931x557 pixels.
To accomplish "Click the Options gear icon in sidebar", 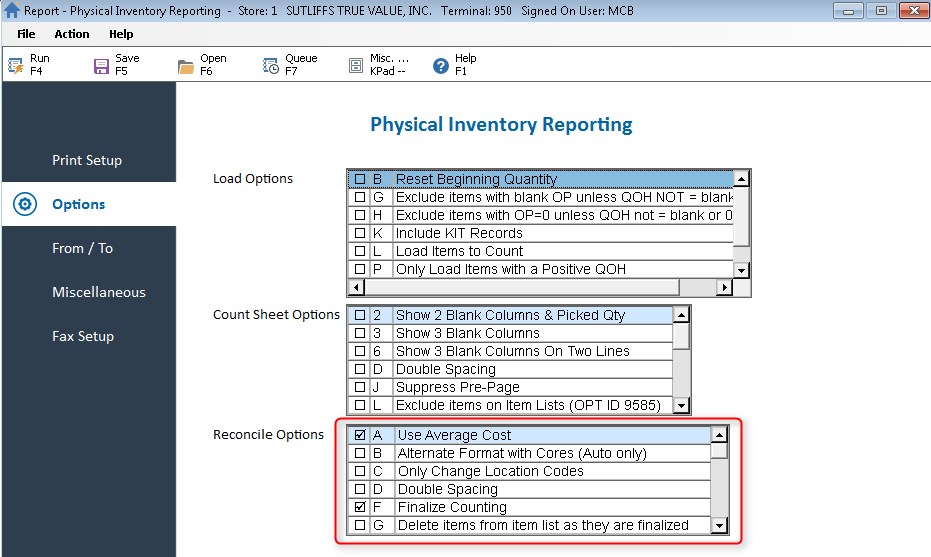I will tap(25, 205).
